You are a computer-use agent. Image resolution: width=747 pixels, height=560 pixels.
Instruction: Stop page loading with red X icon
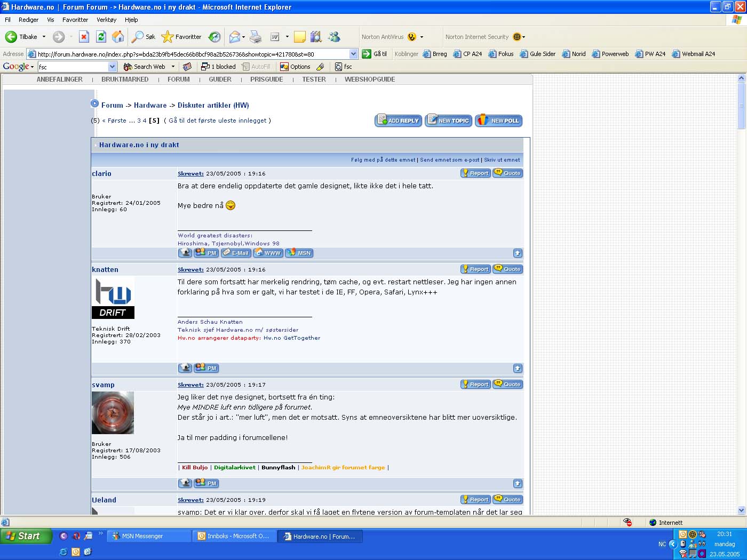tap(84, 37)
